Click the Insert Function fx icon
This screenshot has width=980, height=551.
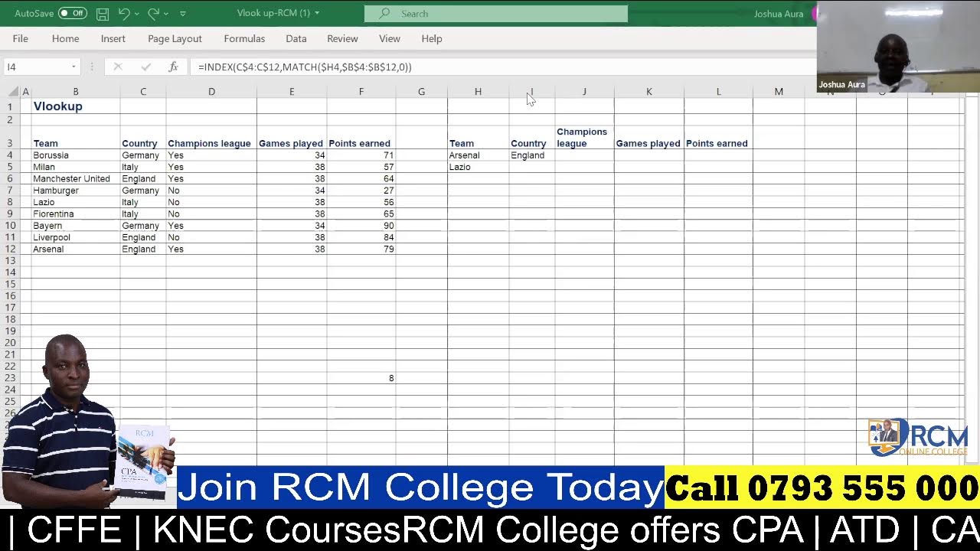[173, 67]
